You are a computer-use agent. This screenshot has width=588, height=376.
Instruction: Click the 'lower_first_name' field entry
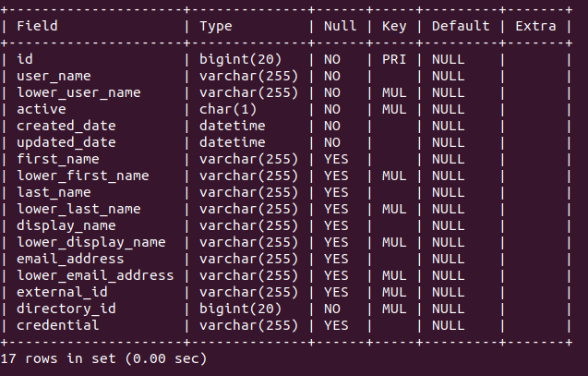83,176
